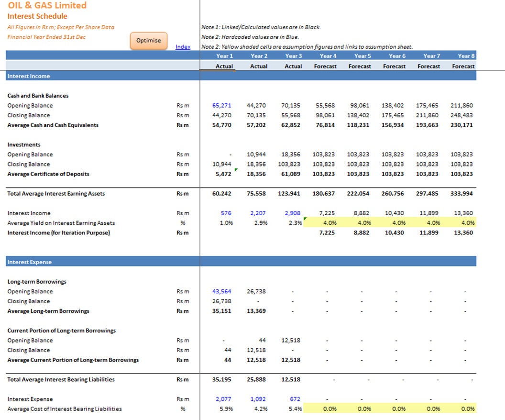Select Year 8 total earning assets 333,994
505x420 pixels.
[461, 194]
